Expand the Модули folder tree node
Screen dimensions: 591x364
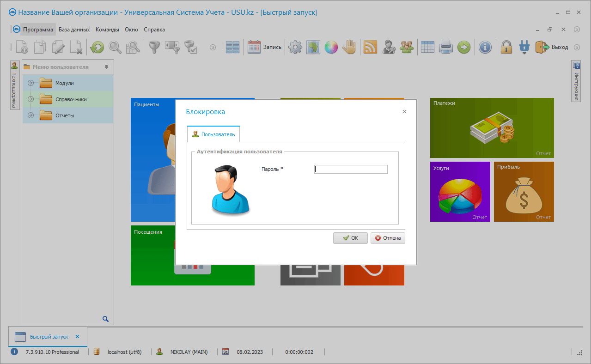[x=31, y=83]
